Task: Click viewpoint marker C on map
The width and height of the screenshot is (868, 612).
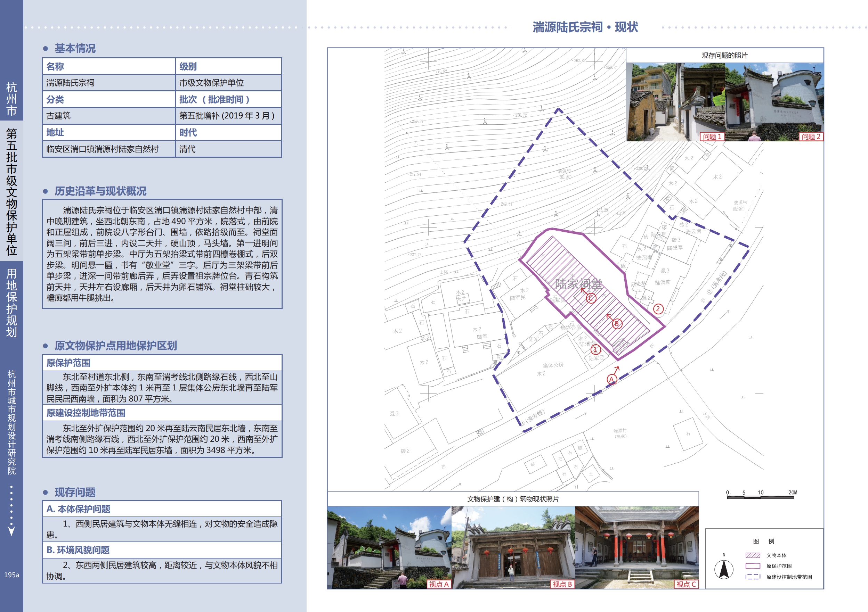Action: (591, 298)
